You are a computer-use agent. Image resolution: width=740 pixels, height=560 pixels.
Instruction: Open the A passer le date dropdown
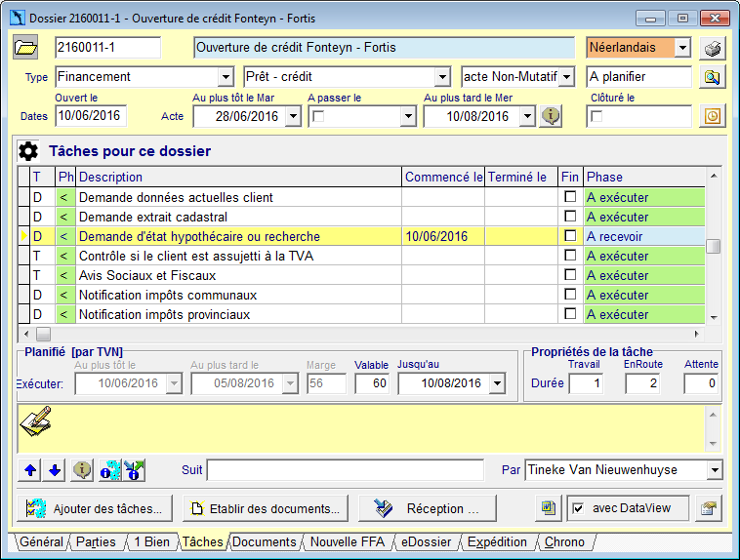[408, 116]
